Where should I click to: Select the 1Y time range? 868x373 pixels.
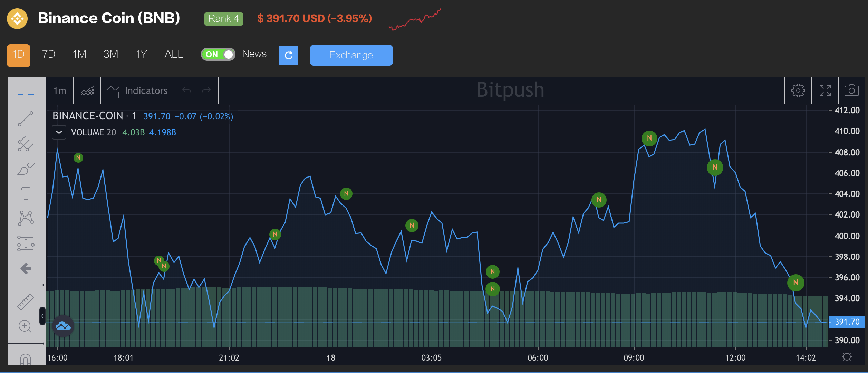click(141, 54)
